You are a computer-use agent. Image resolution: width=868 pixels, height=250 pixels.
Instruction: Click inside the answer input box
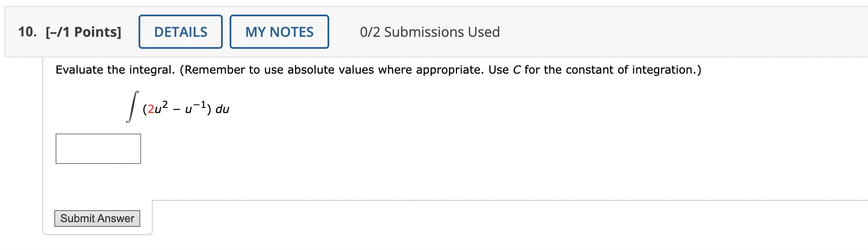[98, 149]
